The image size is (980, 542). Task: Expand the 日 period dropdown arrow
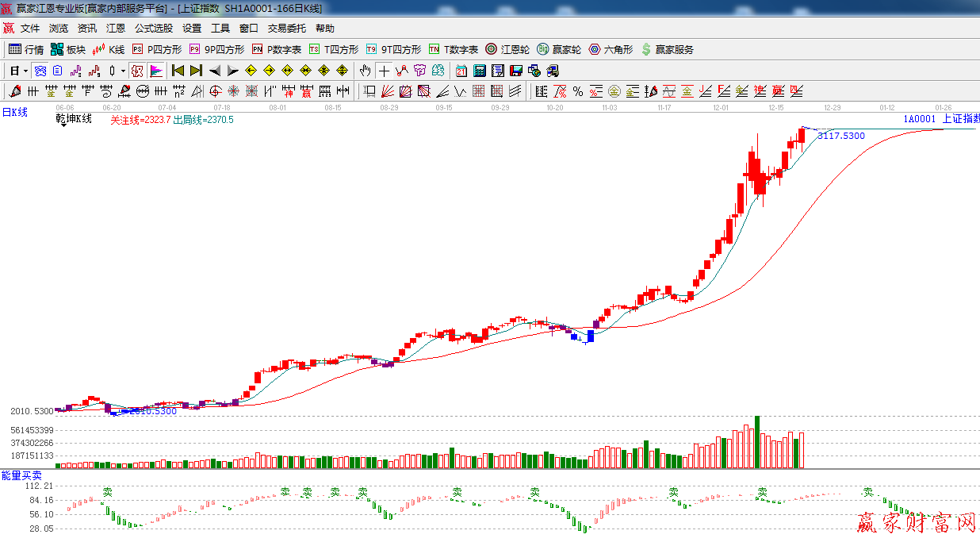pyautogui.click(x=25, y=71)
